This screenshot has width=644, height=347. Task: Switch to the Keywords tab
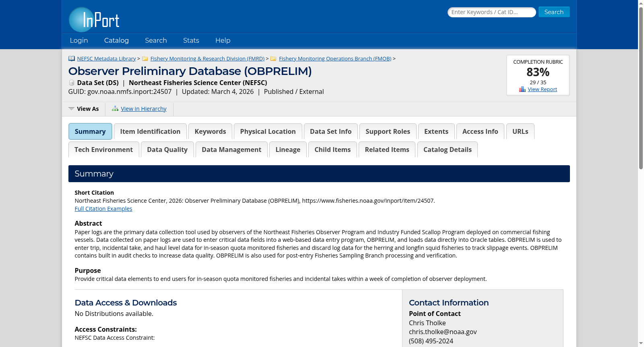(x=210, y=131)
